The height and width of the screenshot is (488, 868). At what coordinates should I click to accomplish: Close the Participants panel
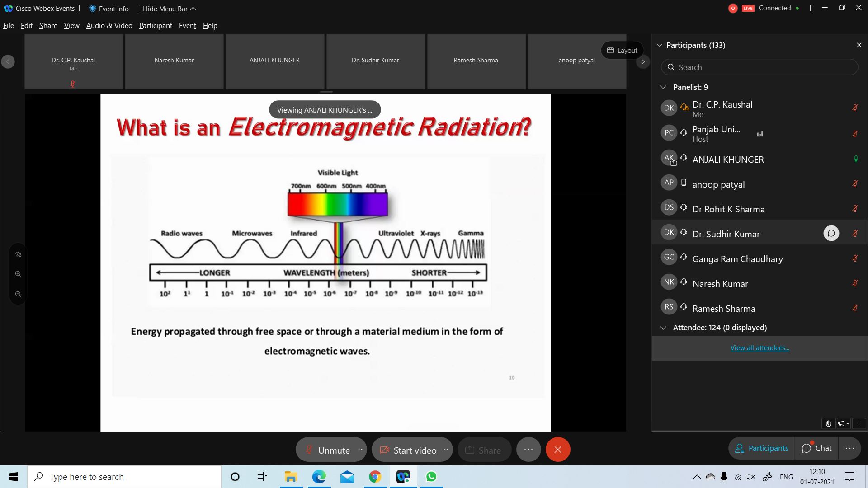(x=859, y=45)
